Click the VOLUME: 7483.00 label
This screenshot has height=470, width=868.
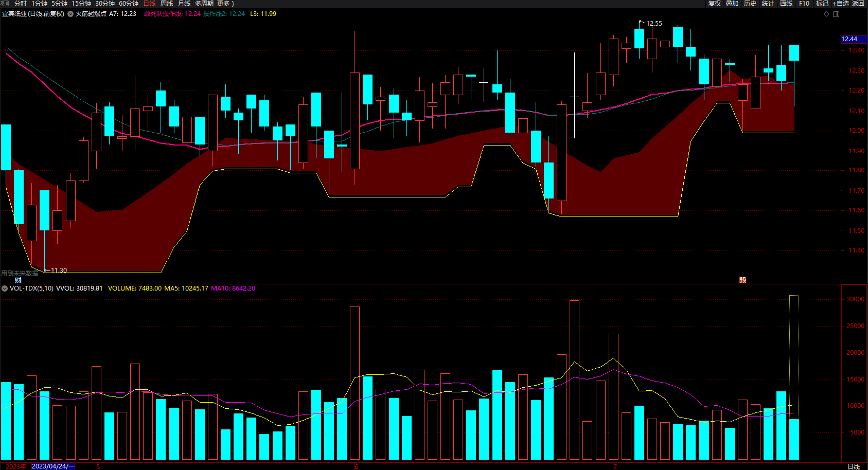click(x=135, y=288)
